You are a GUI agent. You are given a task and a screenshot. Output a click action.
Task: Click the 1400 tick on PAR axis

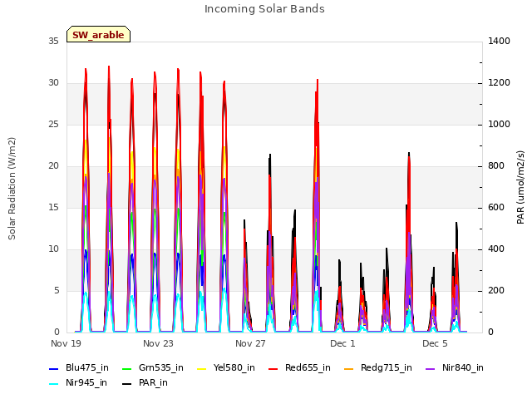(499, 42)
